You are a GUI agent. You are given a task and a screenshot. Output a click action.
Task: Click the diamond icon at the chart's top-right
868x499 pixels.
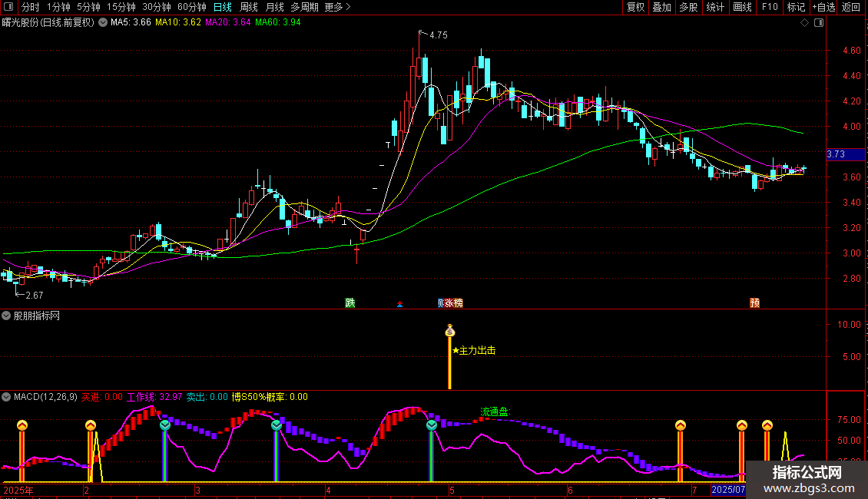(805, 23)
